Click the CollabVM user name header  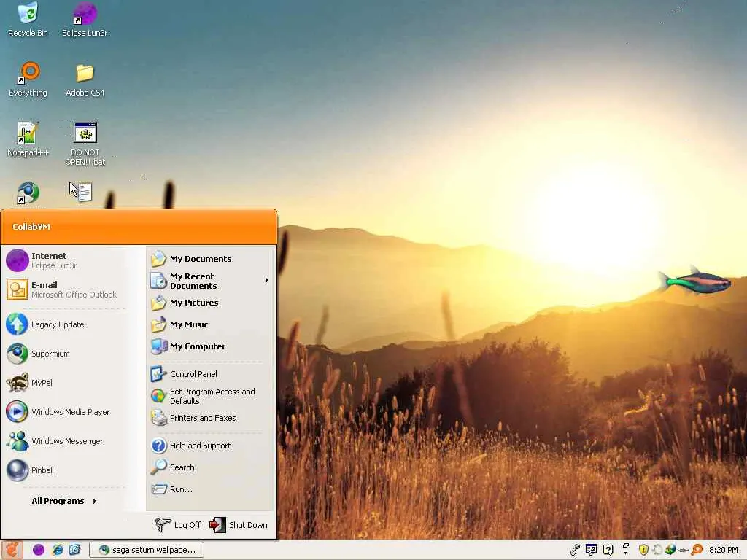31,227
